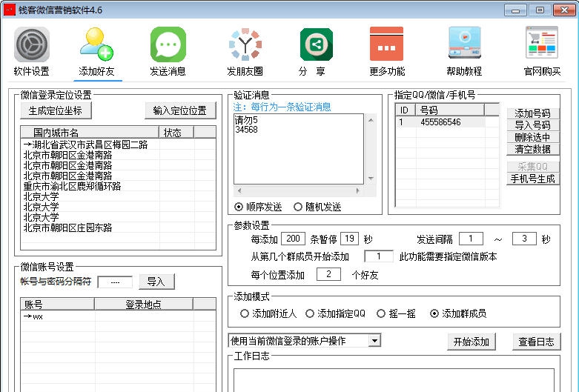Click verification message scrollbar down arrow
Image resolution: width=579 pixels, height=392 pixels.
[371, 179]
